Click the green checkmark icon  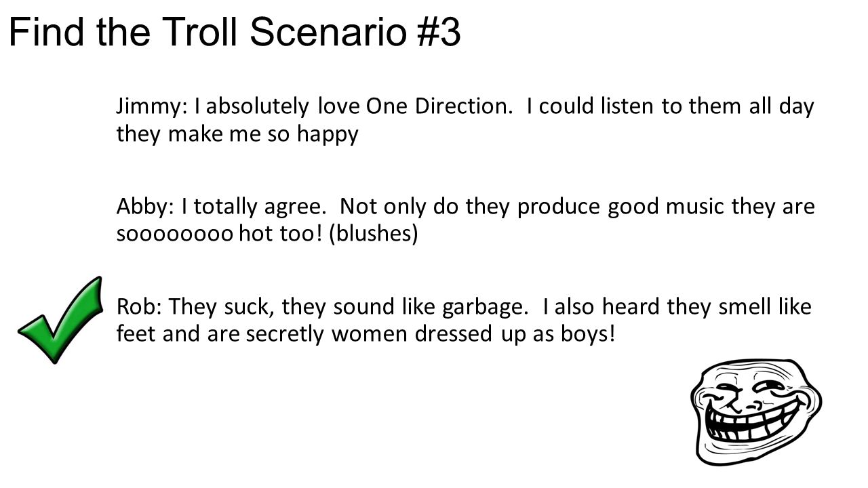click(x=60, y=319)
